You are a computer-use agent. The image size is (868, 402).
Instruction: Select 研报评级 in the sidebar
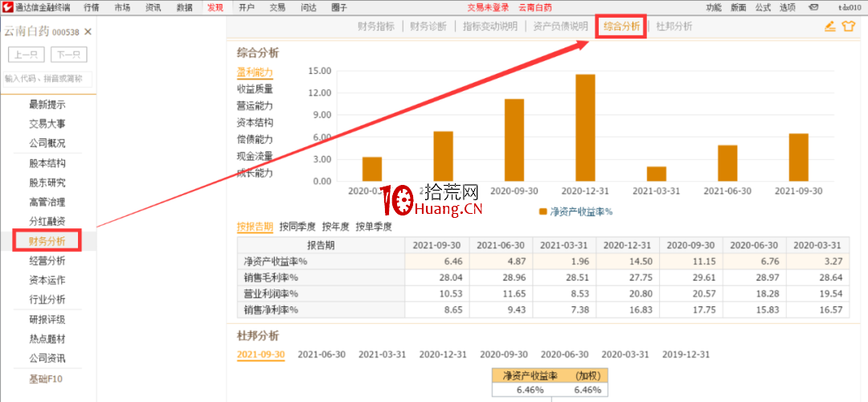[47, 319]
